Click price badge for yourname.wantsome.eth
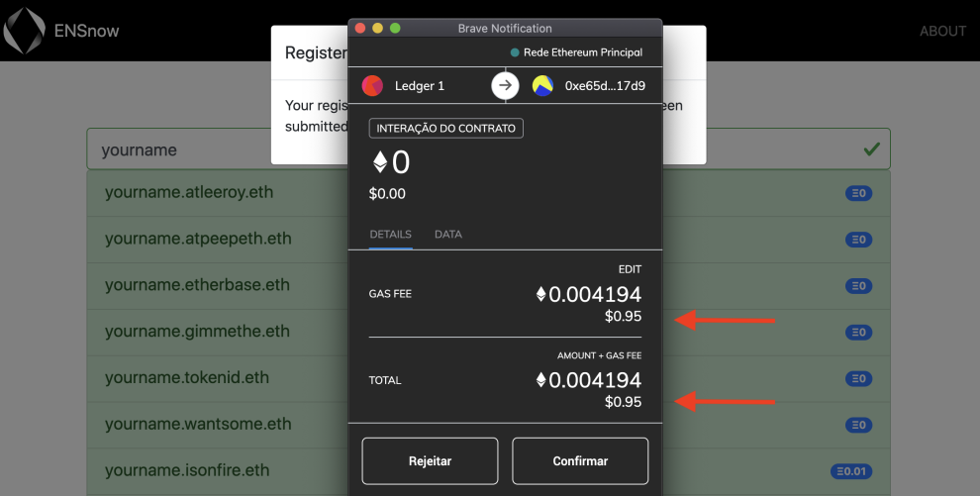Viewport: 980px width, 496px height. point(859,425)
